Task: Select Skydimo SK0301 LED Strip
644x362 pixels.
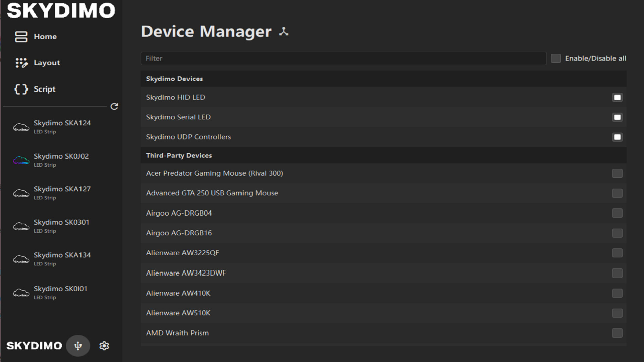Action: point(61,225)
